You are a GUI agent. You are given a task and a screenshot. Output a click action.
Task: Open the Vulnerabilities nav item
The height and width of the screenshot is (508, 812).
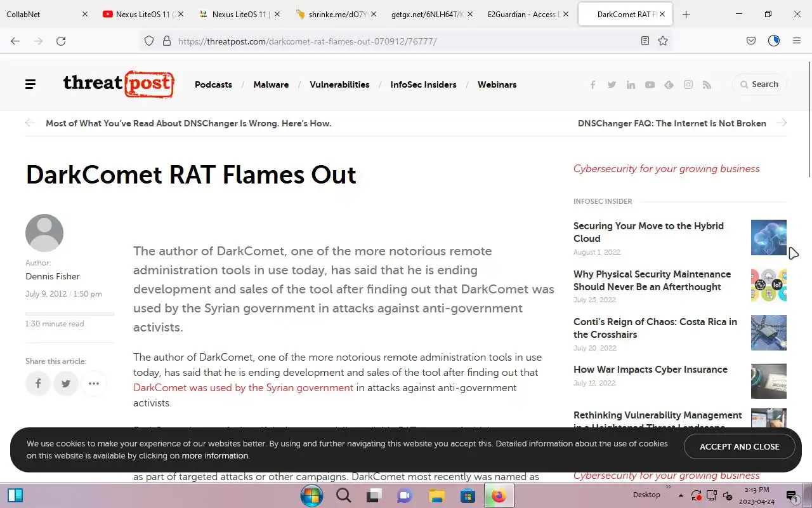[x=339, y=84]
